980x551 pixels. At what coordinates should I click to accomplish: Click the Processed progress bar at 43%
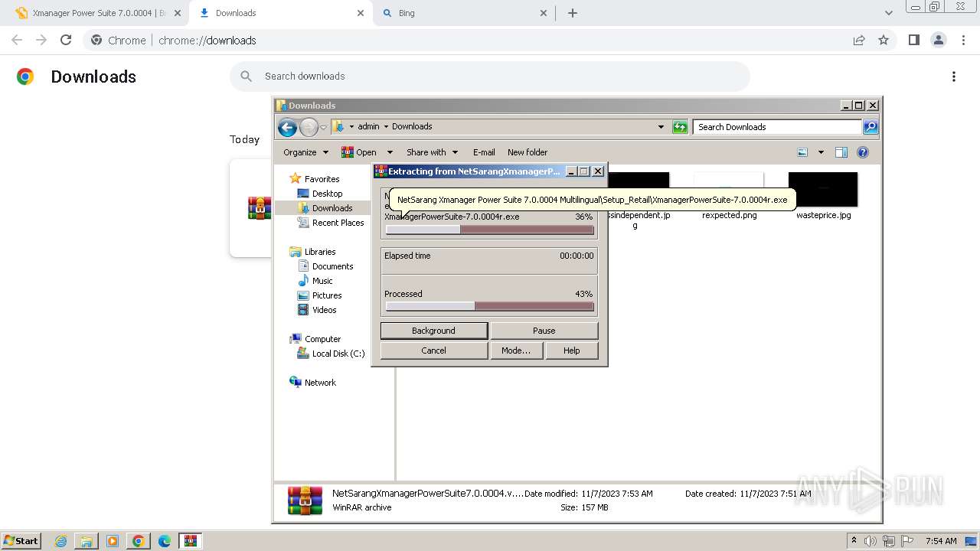click(x=490, y=306)
